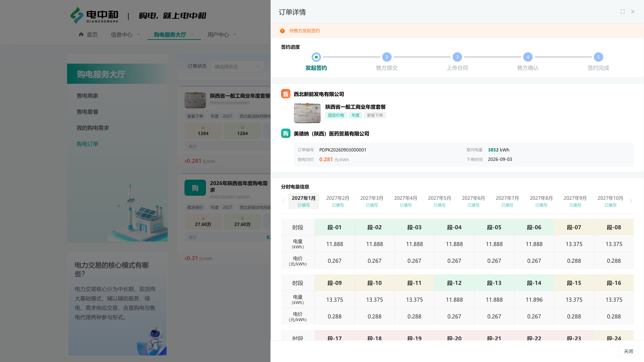Click the 2026-09-03 order date value

500,159
